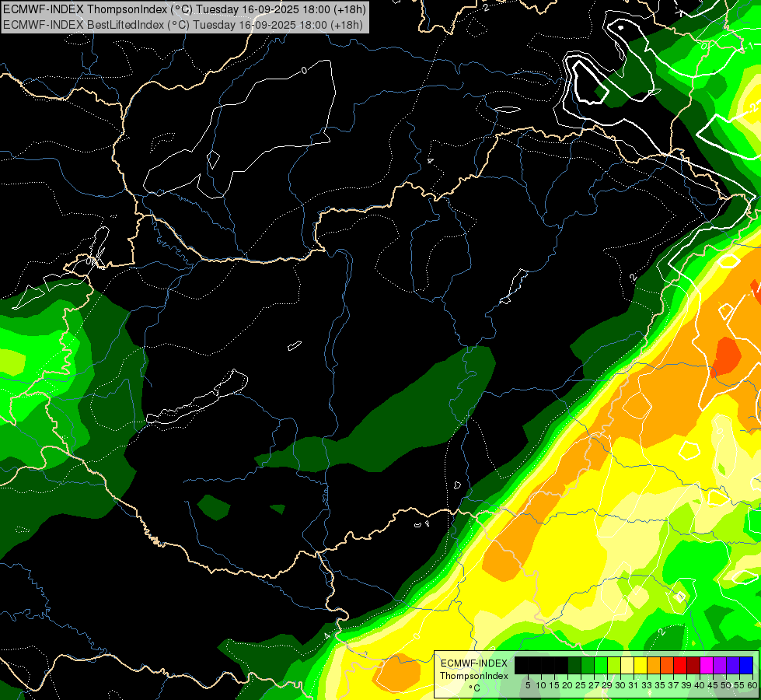
Task: Click the legend tick label 10
Action: click(x=541, y=685)
